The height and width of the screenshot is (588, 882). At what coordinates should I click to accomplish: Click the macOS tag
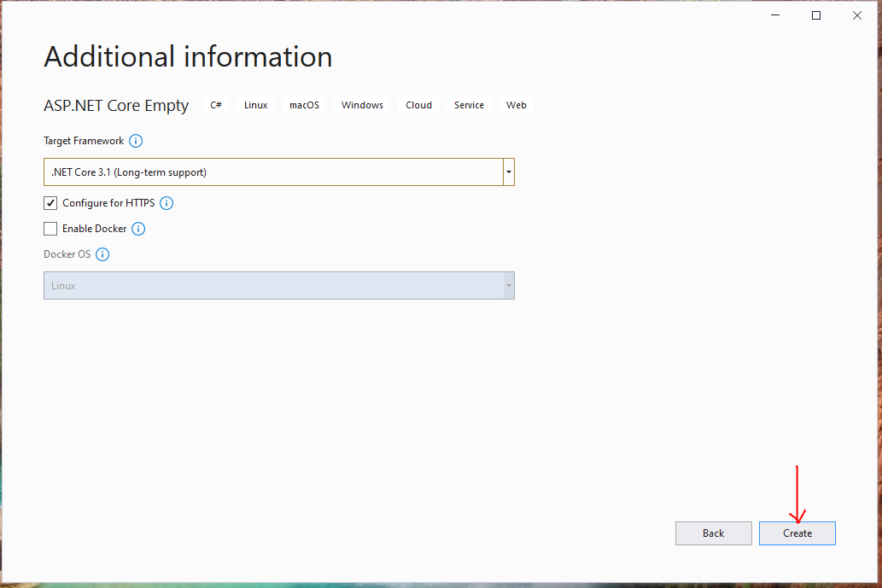point(304,105)
